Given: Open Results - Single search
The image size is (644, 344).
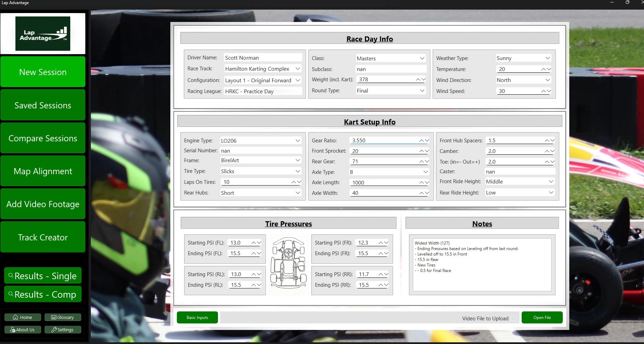Looking at the screenshot, I should 43,276.
